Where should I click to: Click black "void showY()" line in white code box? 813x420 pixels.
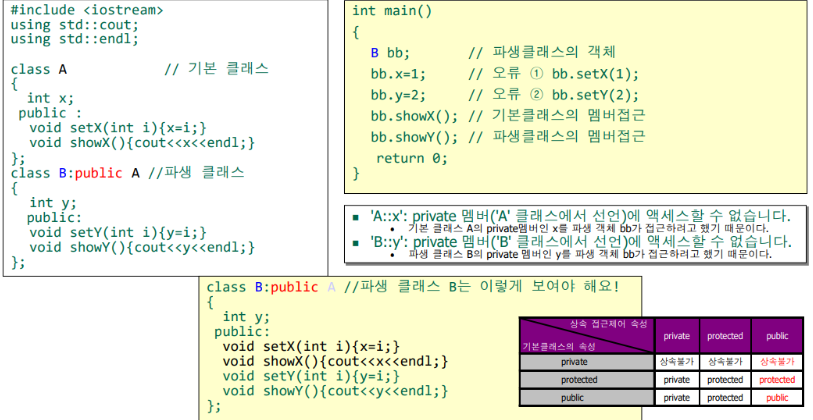click(x=142, y=247)
